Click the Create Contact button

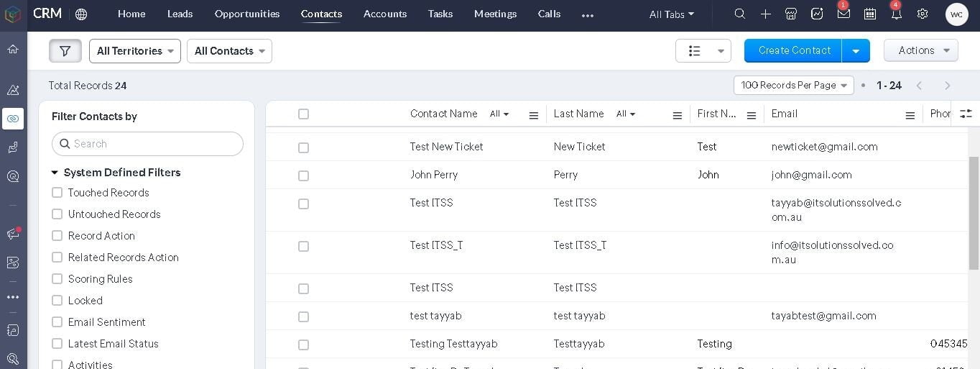coord(793,50)
